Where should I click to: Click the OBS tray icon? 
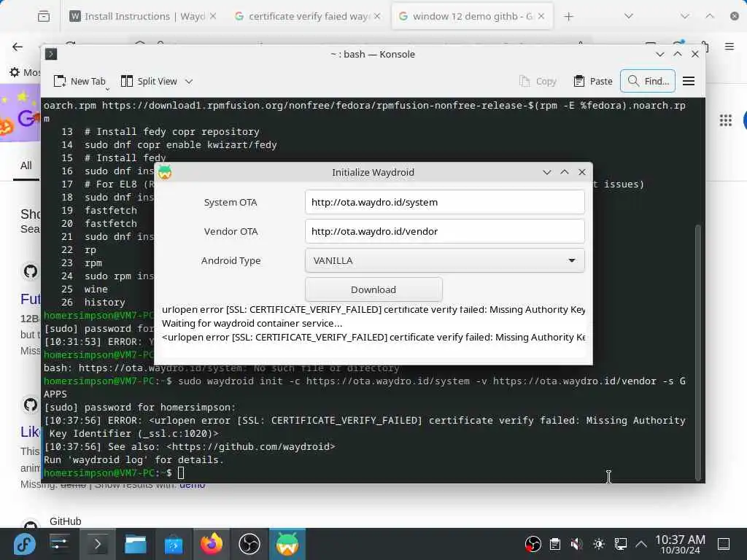coord(533,544)
